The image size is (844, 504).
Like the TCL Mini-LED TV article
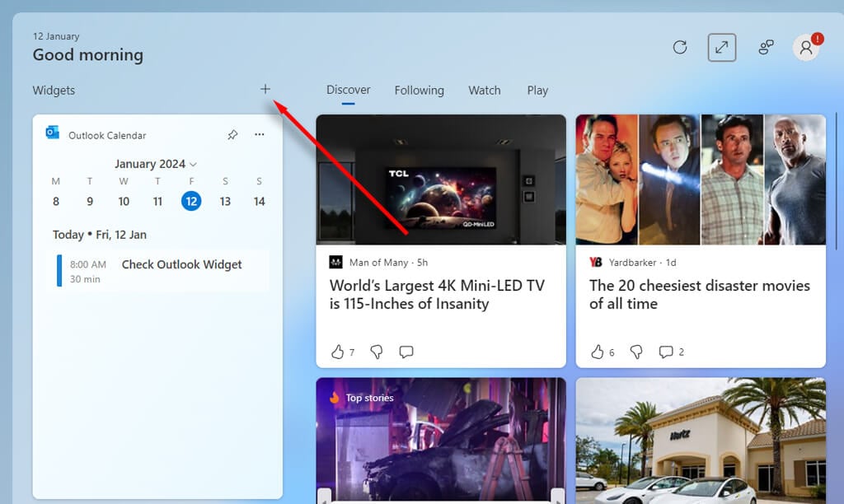337,352
